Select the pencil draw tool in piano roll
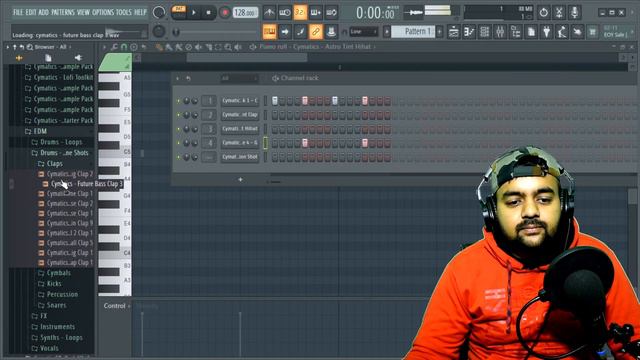This screenshot has width=640, height=360. (159, 47)
